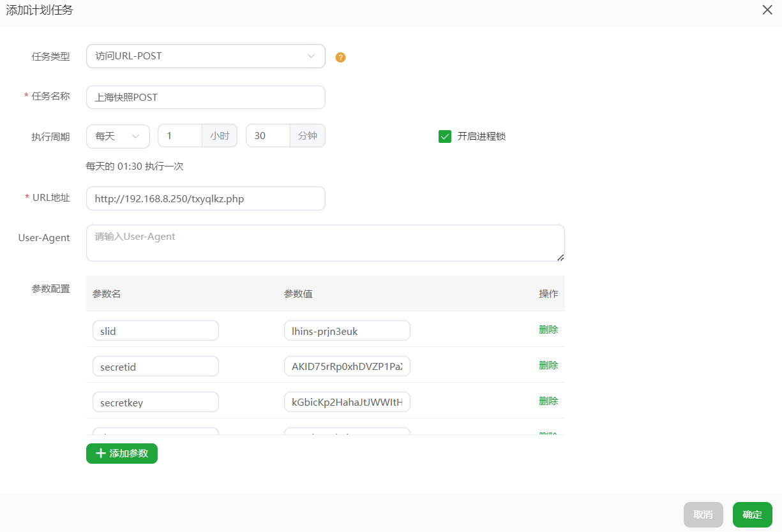Image resolution: width=782 pixels, height=532 pixels.
Task: Click the minute input field showing 30
Action: 268,137
